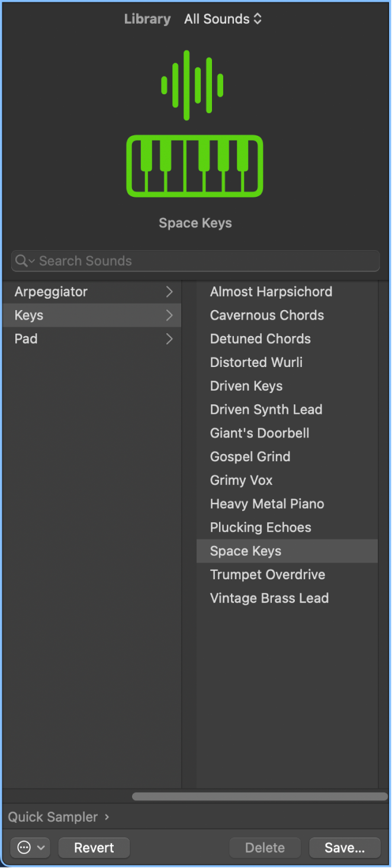Select the Heavy Metal Piano patch
Viewport: 392px width, 868px height.
coord(266,503)
